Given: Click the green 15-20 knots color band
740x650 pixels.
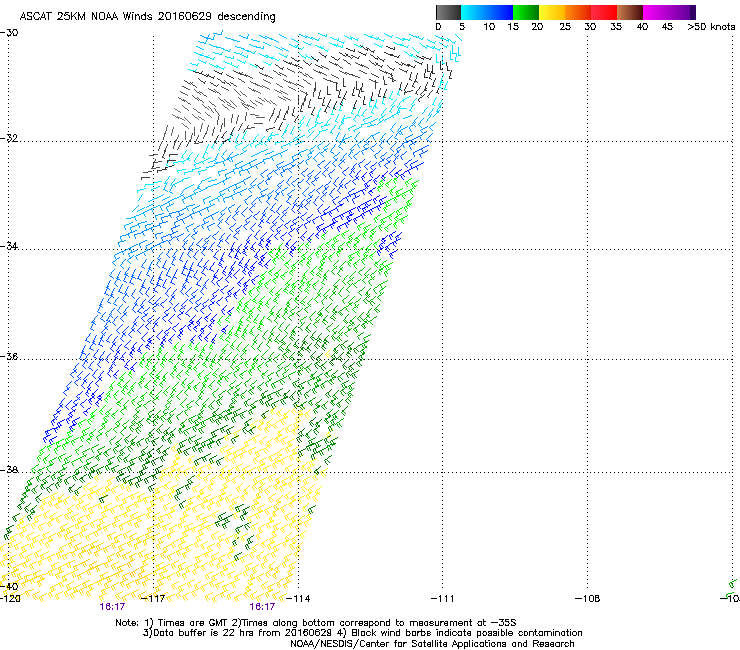Looking at the screenshot, I should 526,12.
